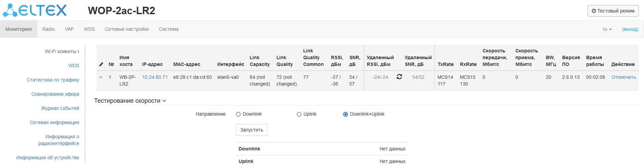Click the (выход) logout link
This screenshot has width=644, height=166.
(x=630, y=29)
